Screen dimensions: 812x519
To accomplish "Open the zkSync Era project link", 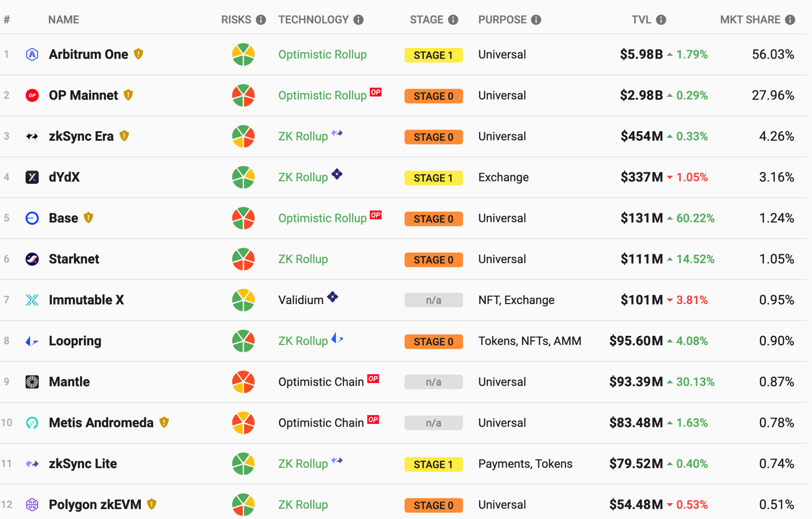I will click(x=81, y=136).
